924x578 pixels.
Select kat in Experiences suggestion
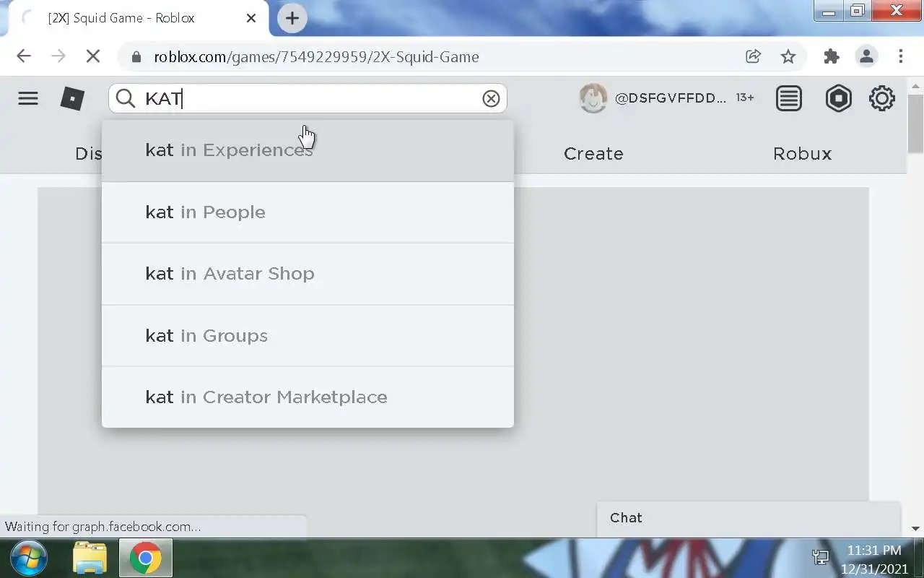(x=308, y=150)
